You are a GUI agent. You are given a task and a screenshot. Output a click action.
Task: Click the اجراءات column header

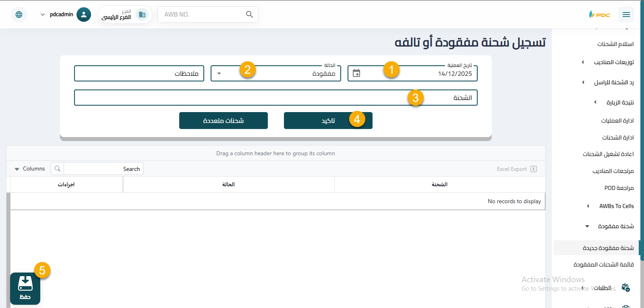tap(66, 184)
